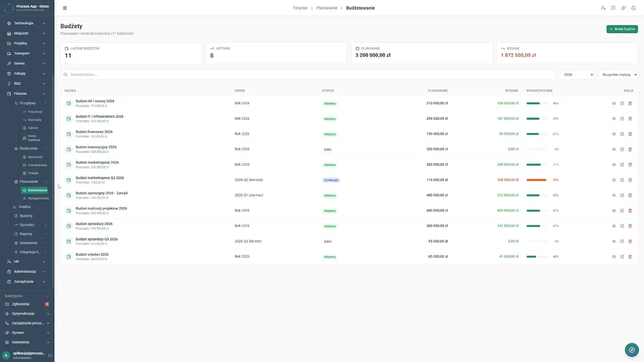Edit Budżet IT i infrastruktura 2026
The height and width of the screenshot is (362, 644).
[622, 119]
